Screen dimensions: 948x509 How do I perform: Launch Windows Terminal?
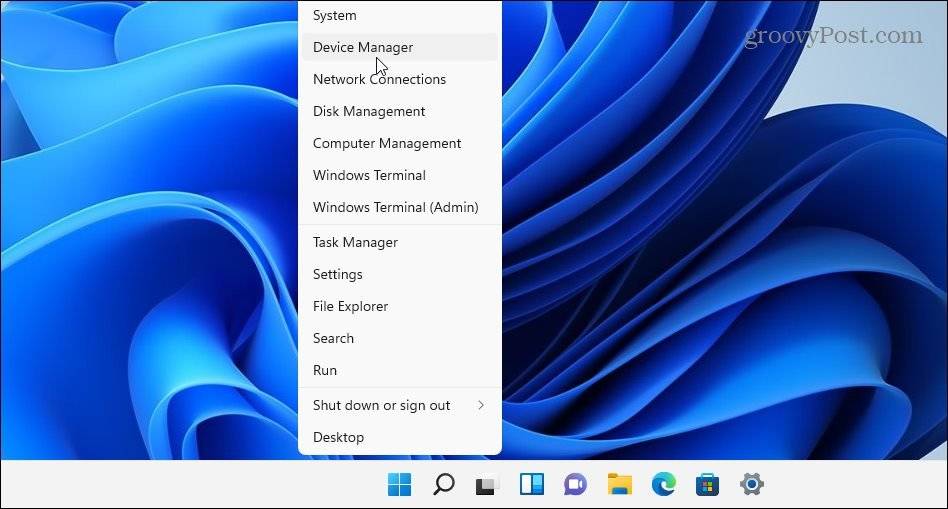click(400, 175)
